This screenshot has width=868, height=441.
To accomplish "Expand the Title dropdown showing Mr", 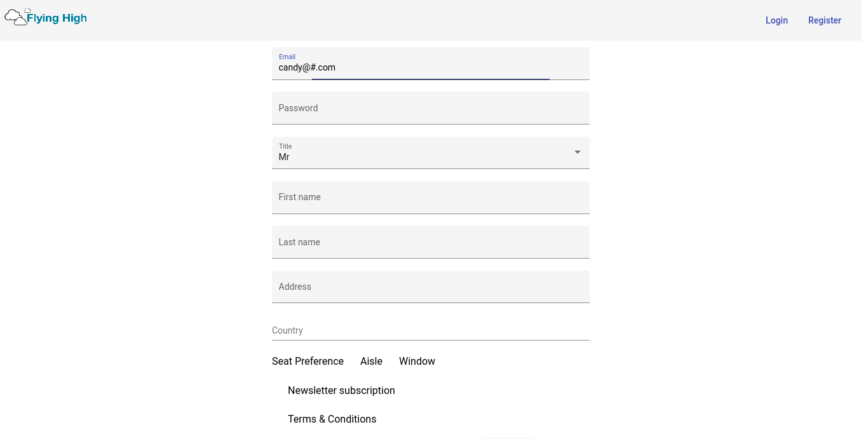I will (x=431, y=153).
